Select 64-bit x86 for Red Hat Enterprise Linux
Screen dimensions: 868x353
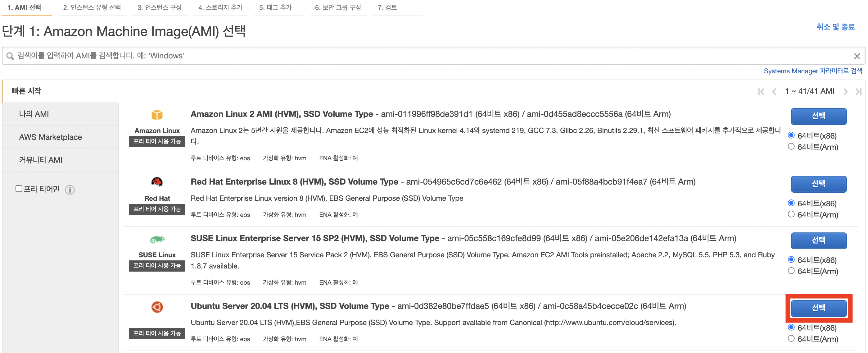tap(791, 203)
